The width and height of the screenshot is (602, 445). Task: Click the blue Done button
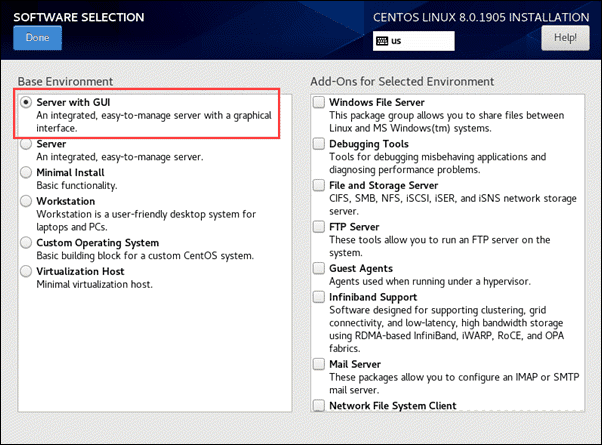pos(37,38)
